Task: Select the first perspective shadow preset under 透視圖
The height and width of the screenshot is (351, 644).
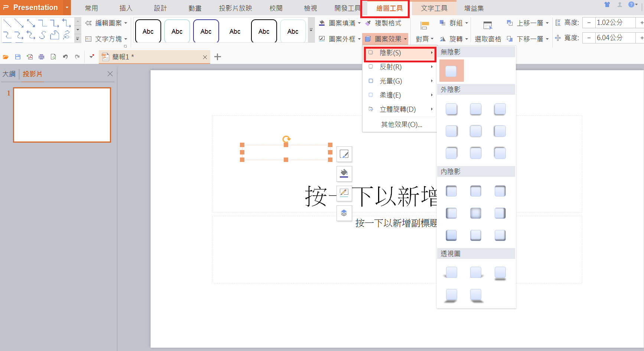Action: coord(451,273)
